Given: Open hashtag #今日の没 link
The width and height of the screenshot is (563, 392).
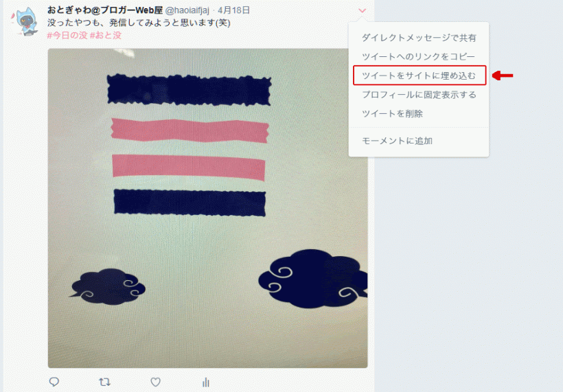Looking at the screenshot, I should click(x=67, y=35).
